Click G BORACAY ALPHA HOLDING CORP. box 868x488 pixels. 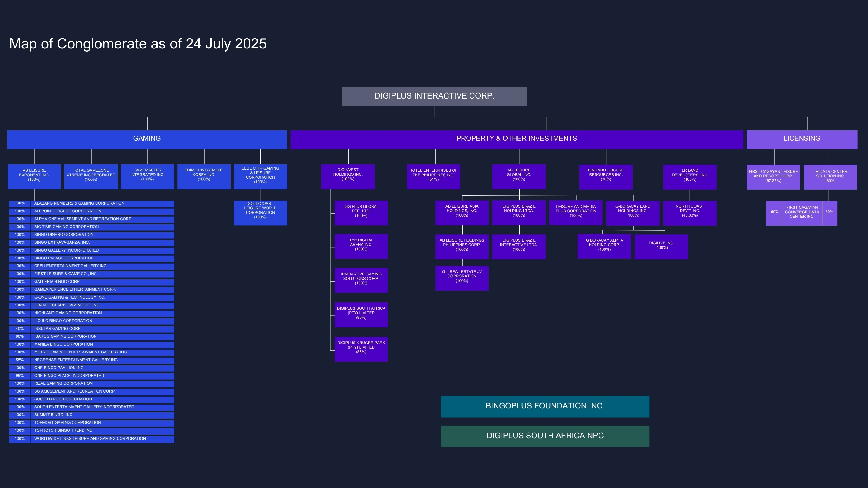[x=605, y=246]
